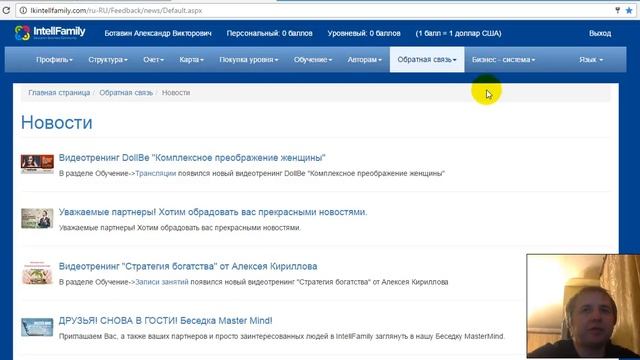Click the key icon in the address bar
This screenshot has height=360, width=640.
coord(618,11)
